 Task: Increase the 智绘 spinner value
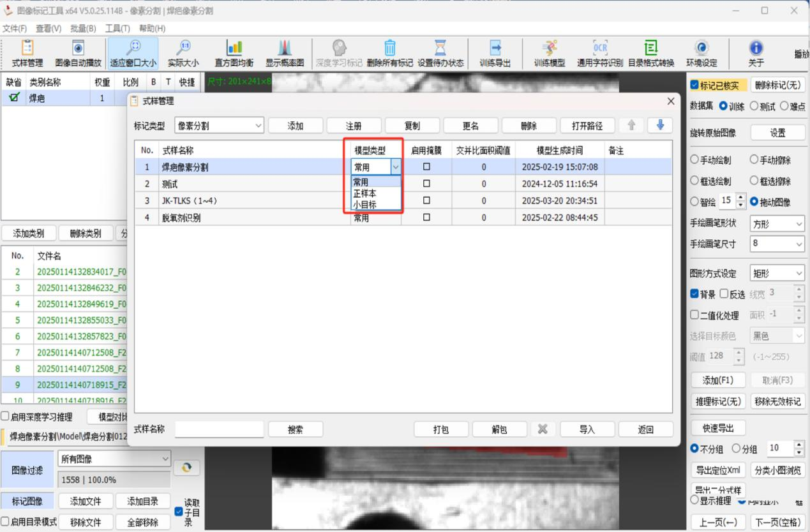[x=740, y=198]
